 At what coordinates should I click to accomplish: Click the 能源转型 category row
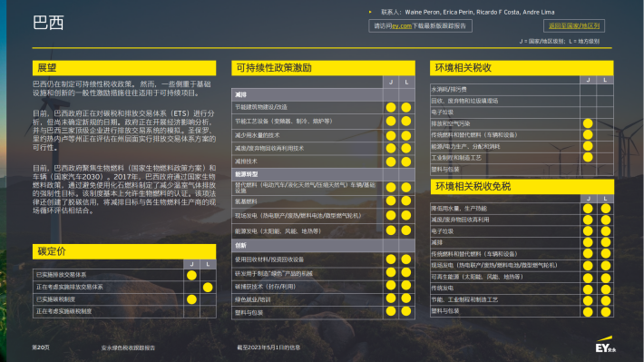pos(323,174)
